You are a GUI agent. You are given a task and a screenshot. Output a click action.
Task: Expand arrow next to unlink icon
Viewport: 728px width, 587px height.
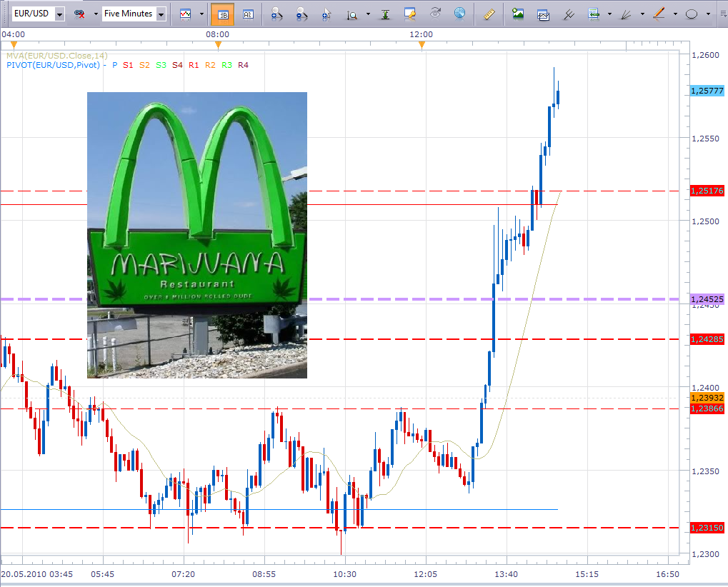[x=96, y=14]
